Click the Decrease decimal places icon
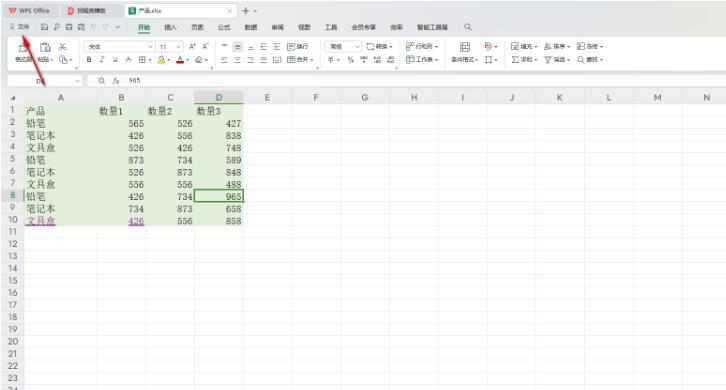Viewport: 726px width, 390px height. click(x=391, y=60)
